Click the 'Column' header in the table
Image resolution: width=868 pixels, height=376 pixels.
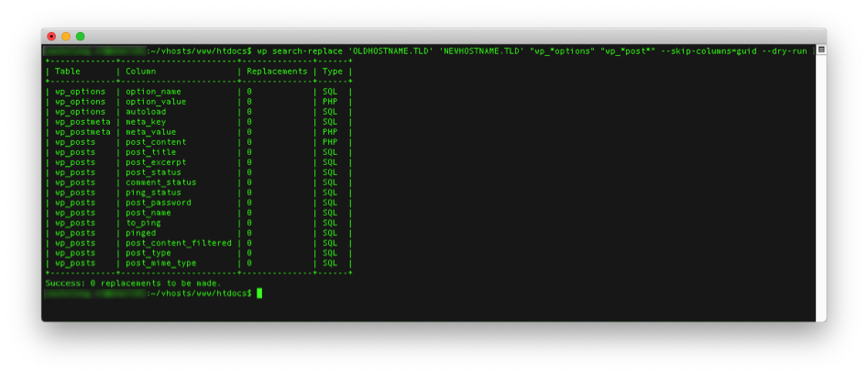(x=140, y=72)
